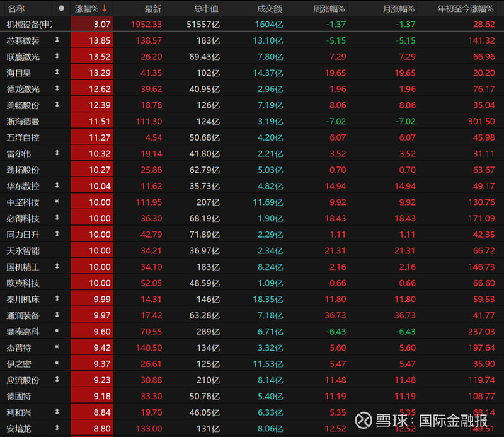Screen dimensions: 504x437
Task: Select the stock 秦川机床
Action: [x=23, y=300]
